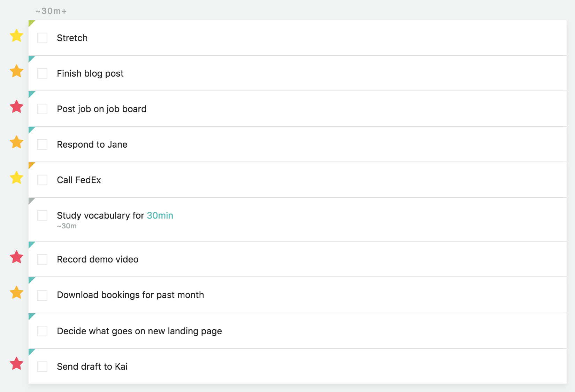
Task: Click the red star next to Send draft to Kai
Action: 16,363
